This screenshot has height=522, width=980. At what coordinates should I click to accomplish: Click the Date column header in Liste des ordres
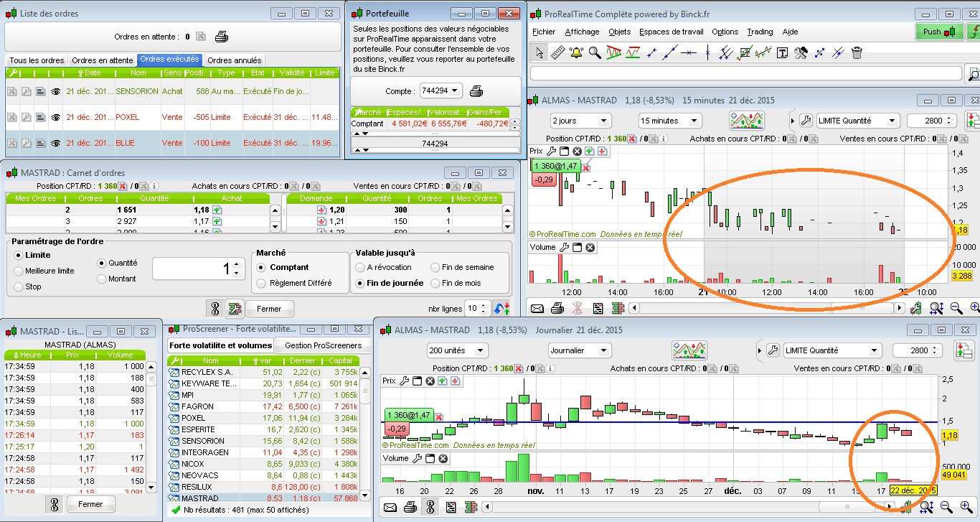[x=90, y=73]
